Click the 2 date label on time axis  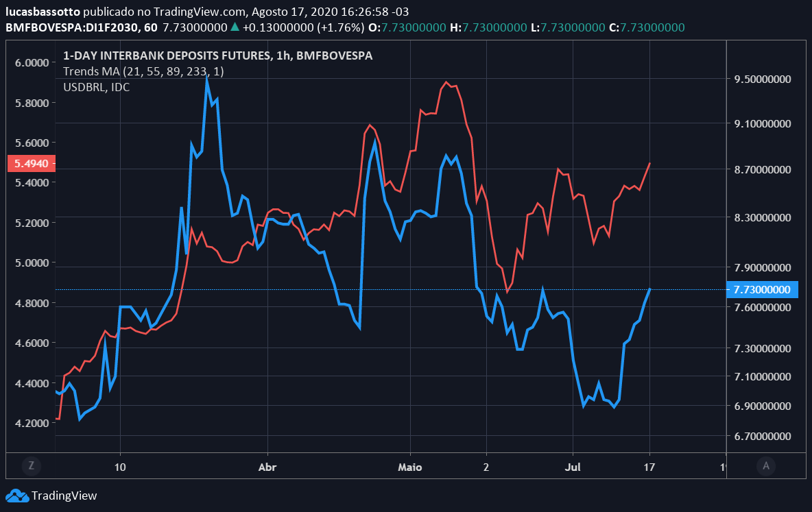[486, 467]
